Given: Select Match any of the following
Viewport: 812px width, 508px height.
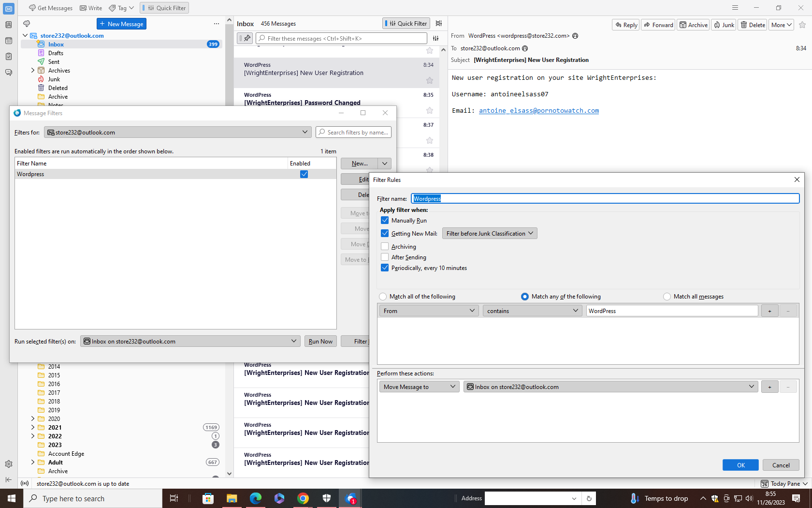Looking at the screenshot, I should tap(525, 297).
